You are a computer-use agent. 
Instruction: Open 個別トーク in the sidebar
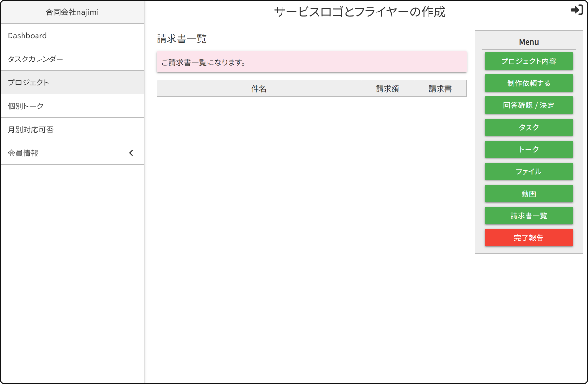[x=26, y=106]
